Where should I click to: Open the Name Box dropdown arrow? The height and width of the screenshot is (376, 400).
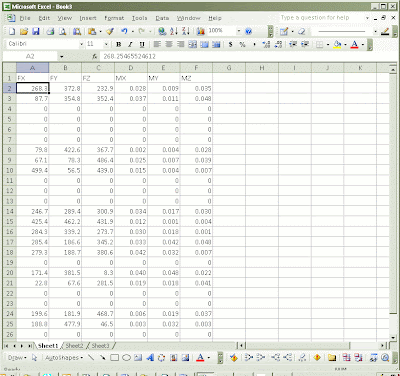coord(61,57)
